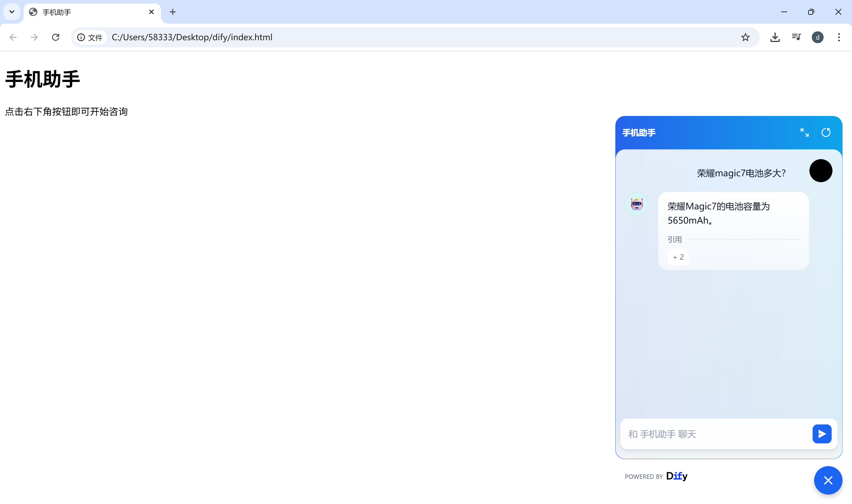The height and width of the screenshot is (504, 852).
Task: Open a new browser tab
Action: point(172,12)
